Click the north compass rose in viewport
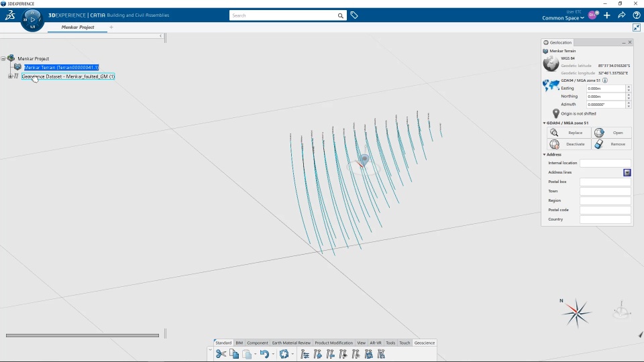 pos(577,313)
